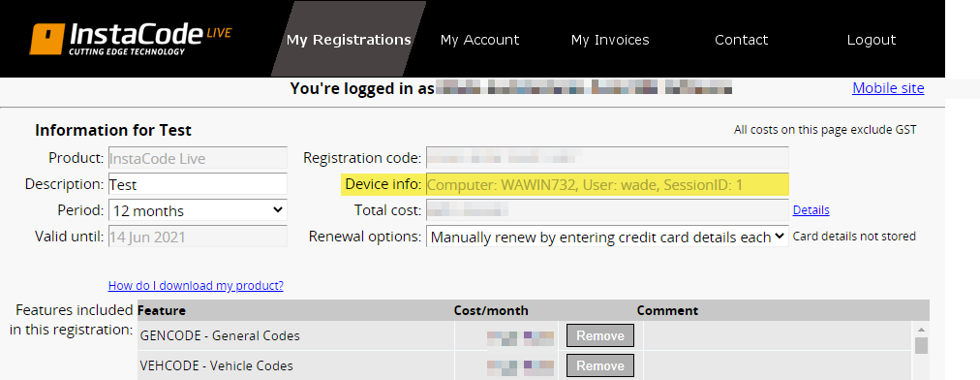Open the My Registrations tab
Screen dimensions: 980x380
[349, 40]
